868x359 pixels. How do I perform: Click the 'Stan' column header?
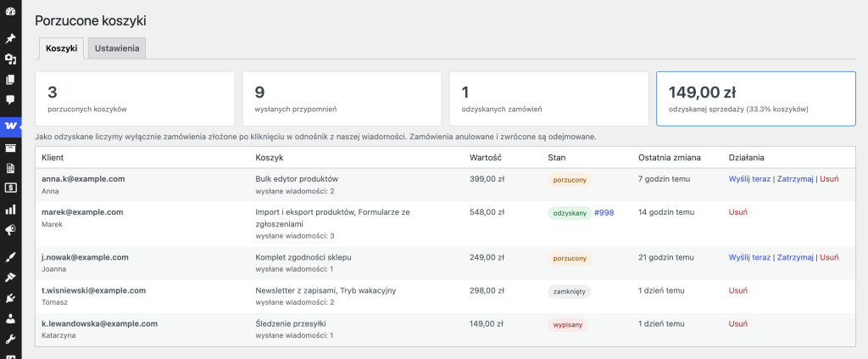click(x=556, y=157)
